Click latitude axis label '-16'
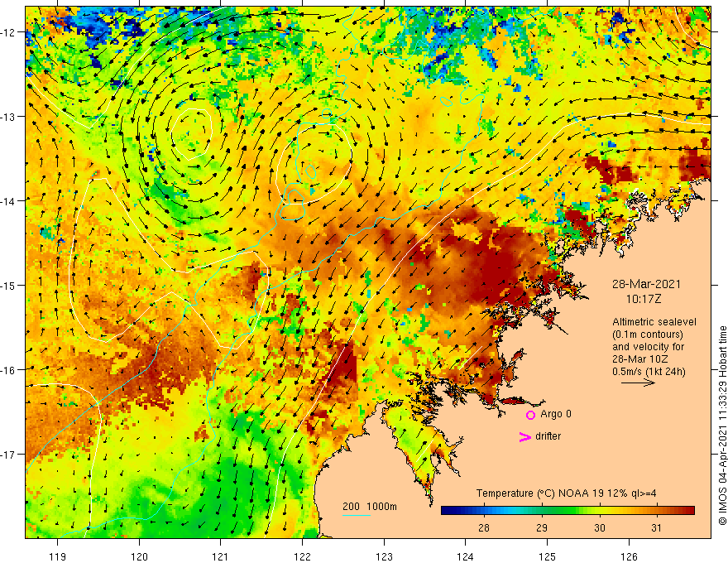 [9, 370]
